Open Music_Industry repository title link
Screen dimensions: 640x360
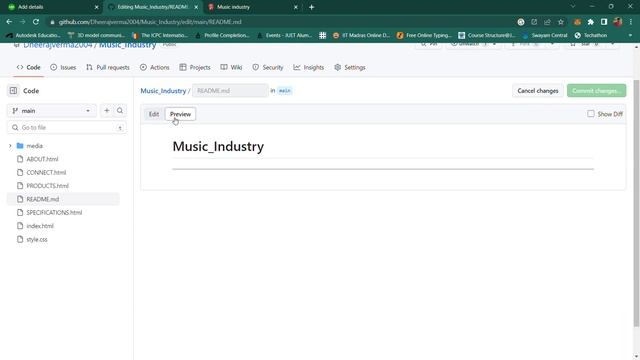127,45
